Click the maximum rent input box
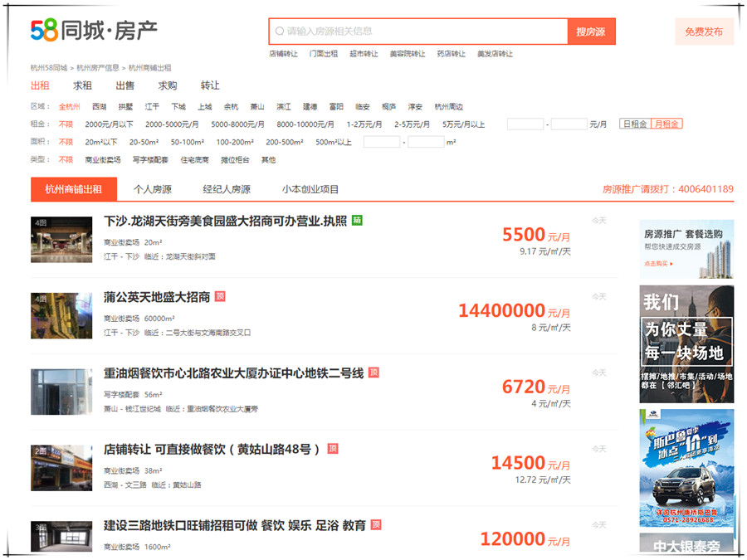 (x=569, y=124)
